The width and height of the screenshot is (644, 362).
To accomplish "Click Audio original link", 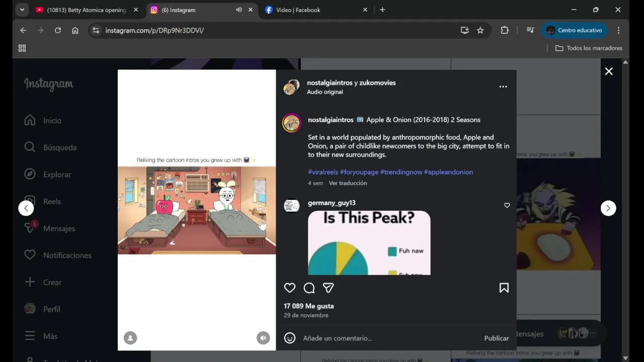I will [x=325, y=92].
